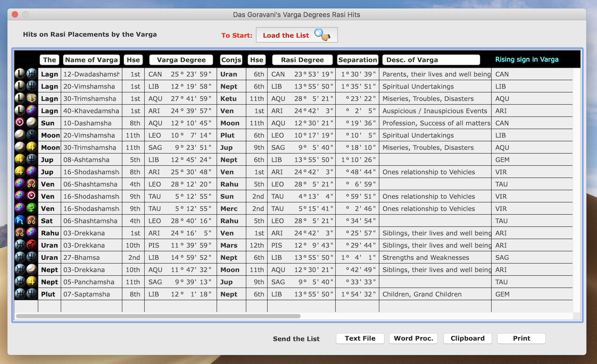Image resolution: width=597 pixels, height=364 pixels.
Task: Click the Venus icon in Lagn 40-Khavedamsha row
Action: (32, 111)
